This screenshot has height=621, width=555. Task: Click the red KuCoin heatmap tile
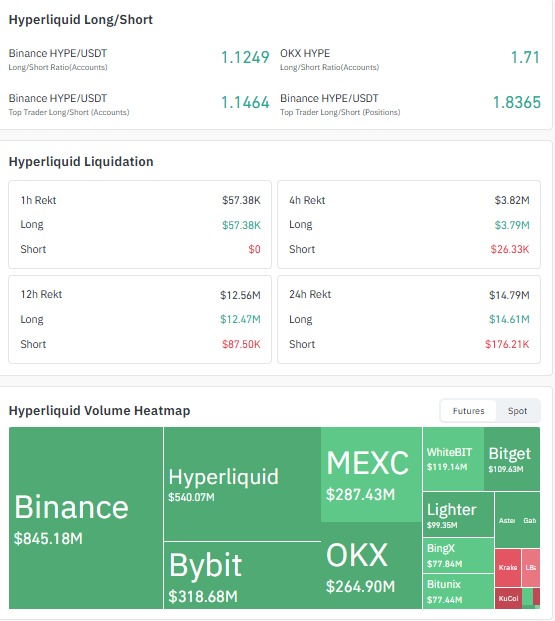(508, 598)
